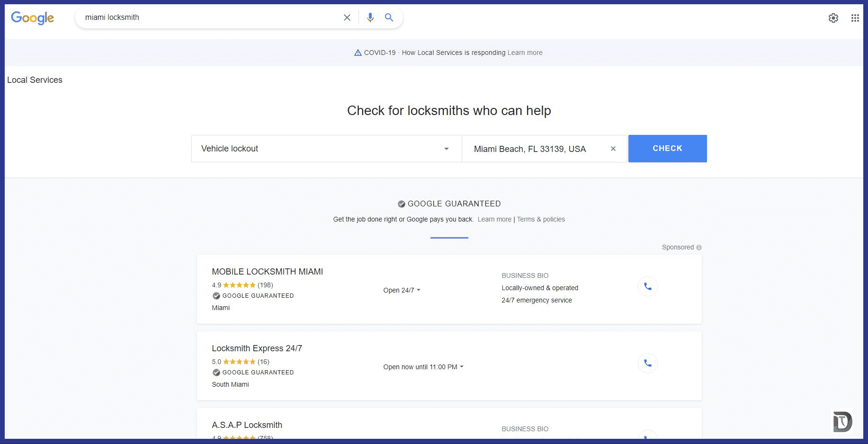The width and height of the screenshot is (868, 444).
Task: Open the A.S.A.P Locksmith listing
Action: 247,425
